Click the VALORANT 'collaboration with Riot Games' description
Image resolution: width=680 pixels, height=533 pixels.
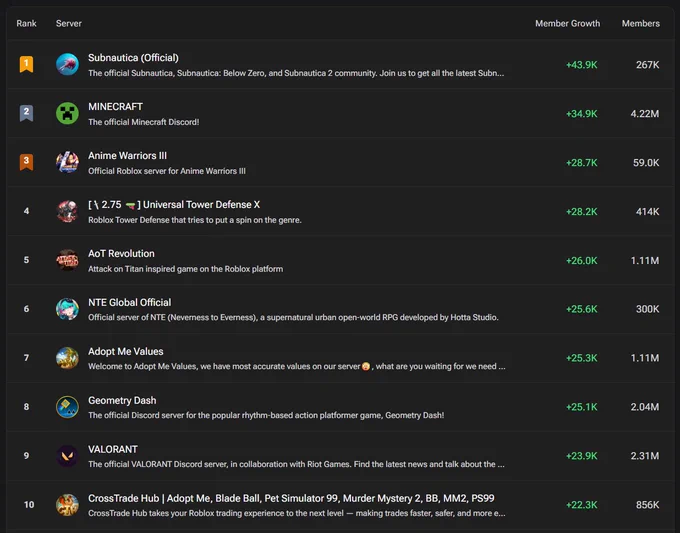coord(296,464)
